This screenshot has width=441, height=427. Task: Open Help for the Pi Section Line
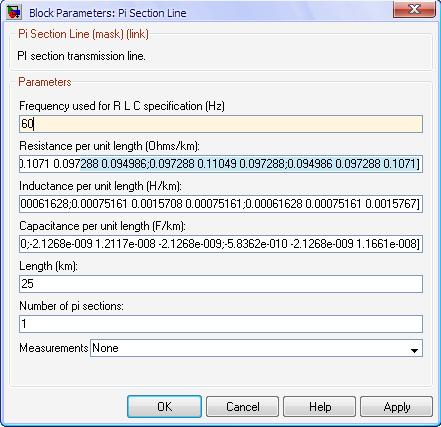coord(320,407)
